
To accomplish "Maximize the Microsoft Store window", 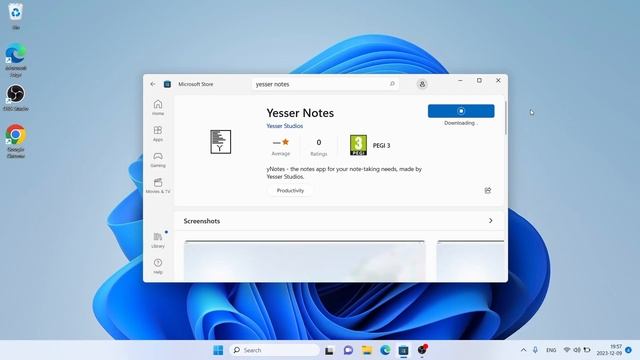I will click(479, 81).
